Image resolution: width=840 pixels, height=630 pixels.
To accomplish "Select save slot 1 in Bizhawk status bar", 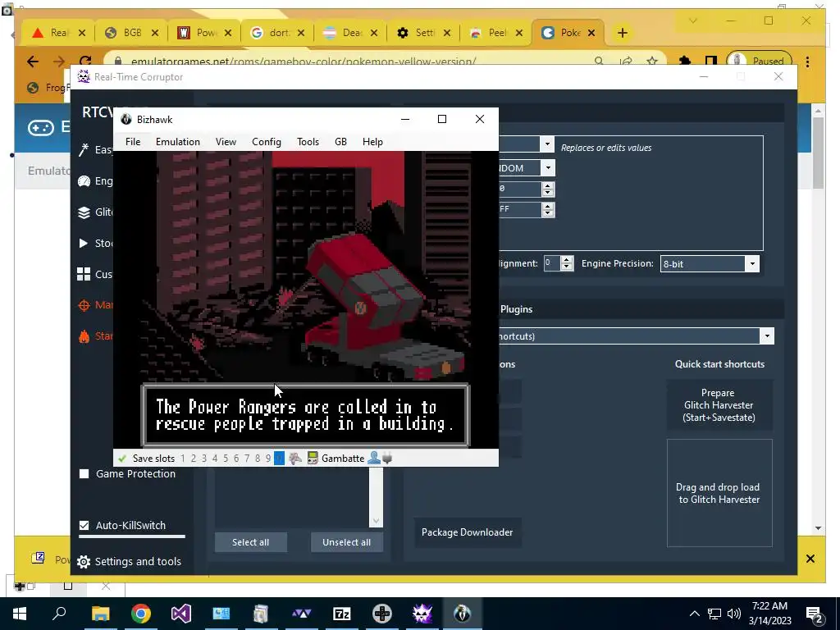I will click(183, 459).
